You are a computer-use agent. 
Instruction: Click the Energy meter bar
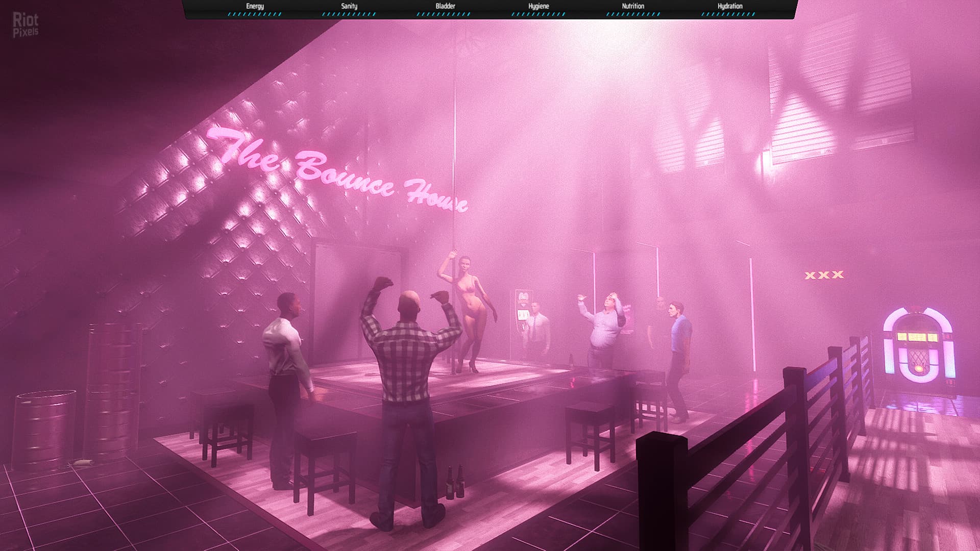(x=255, y=14)
